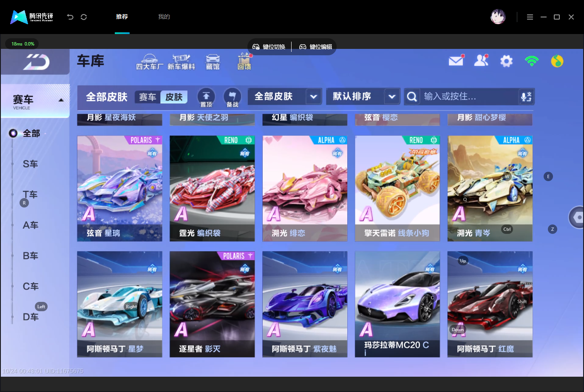Viewport: 584px width, 392px height.
Task: Click the 置顶 pin-to-top icon
Action: point(206,97)
